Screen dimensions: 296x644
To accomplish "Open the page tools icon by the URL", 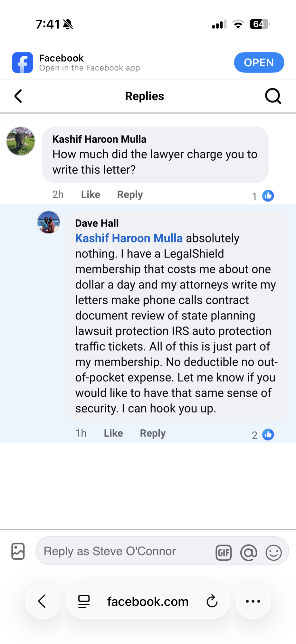I will point(84,601).
